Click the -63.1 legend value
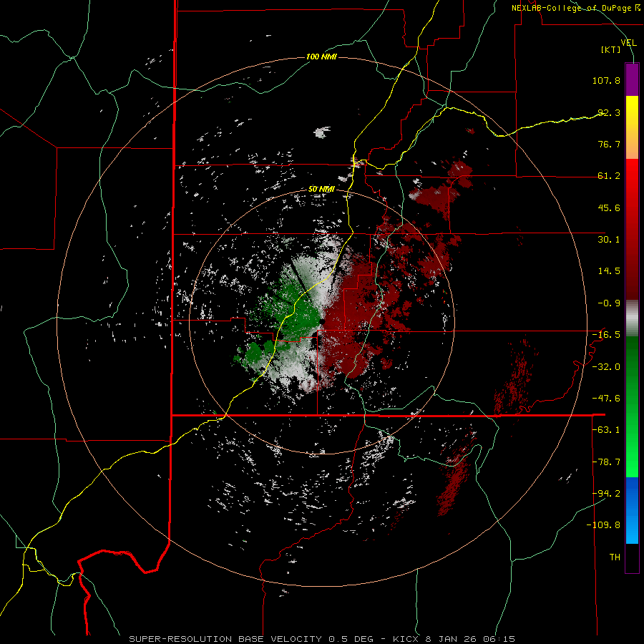 (606, 430)
